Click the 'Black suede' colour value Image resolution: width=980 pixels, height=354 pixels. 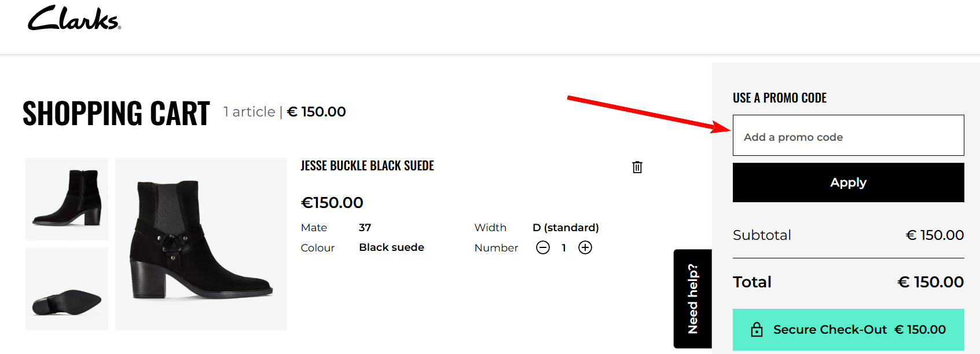391,247
